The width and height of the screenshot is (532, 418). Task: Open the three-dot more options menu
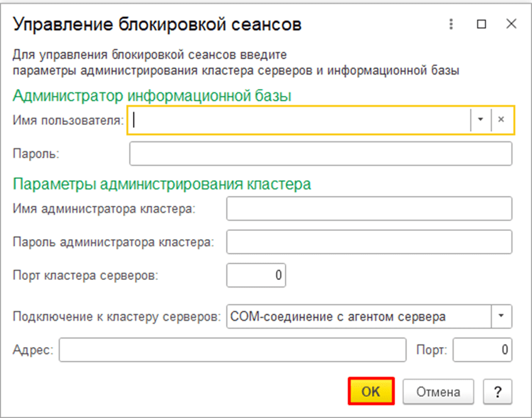[x=450, y=24]
